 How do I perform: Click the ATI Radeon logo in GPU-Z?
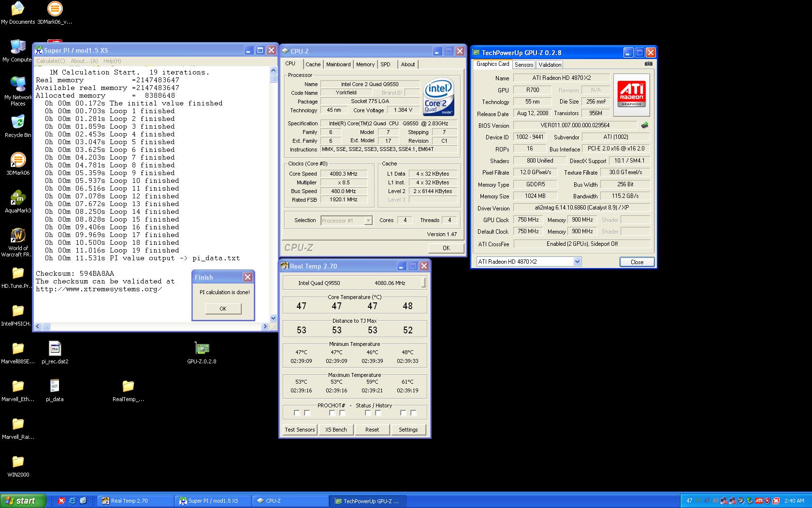[632, 95]
